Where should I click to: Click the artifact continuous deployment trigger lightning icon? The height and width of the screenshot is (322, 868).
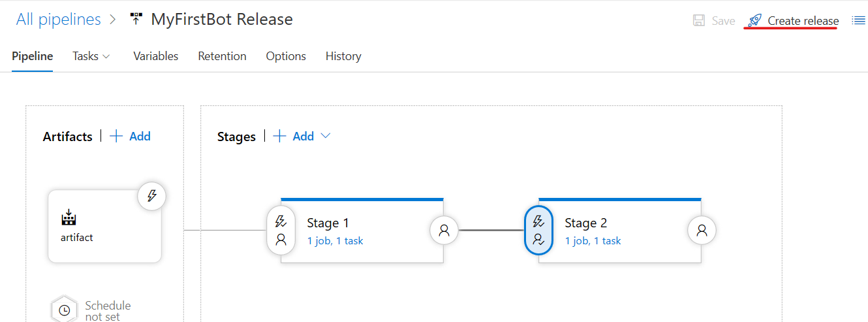[x=152, y=196]
